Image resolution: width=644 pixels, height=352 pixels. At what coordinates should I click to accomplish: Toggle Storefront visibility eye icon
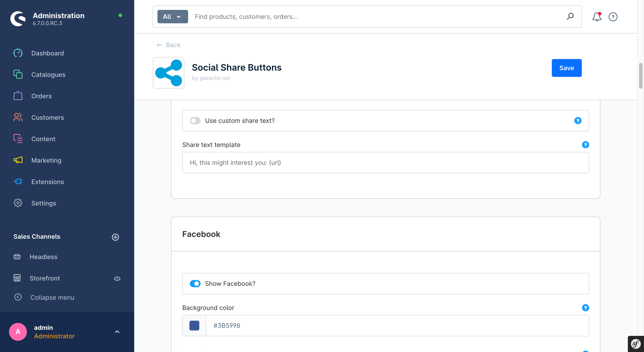click(117, 278)
